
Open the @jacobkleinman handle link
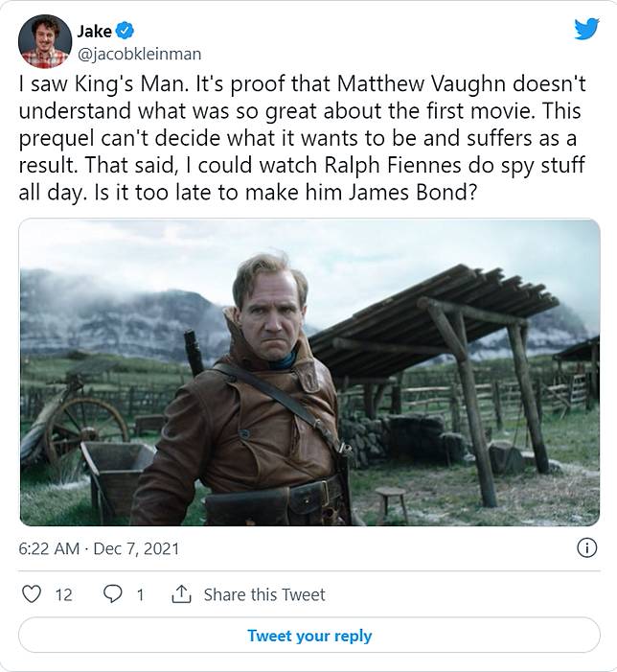pyautogui.click(x=140, y=54)
